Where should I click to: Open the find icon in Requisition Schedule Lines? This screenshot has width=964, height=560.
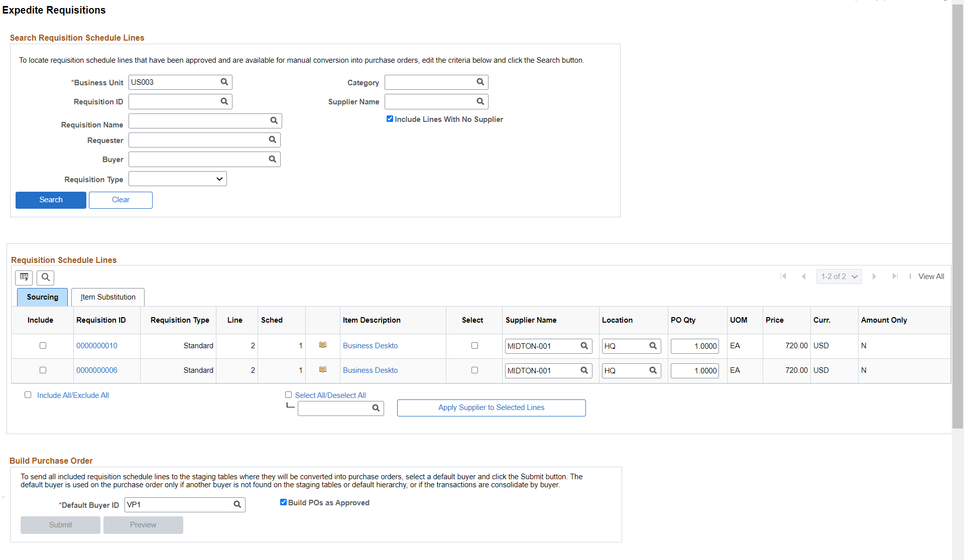click(45, 277)
